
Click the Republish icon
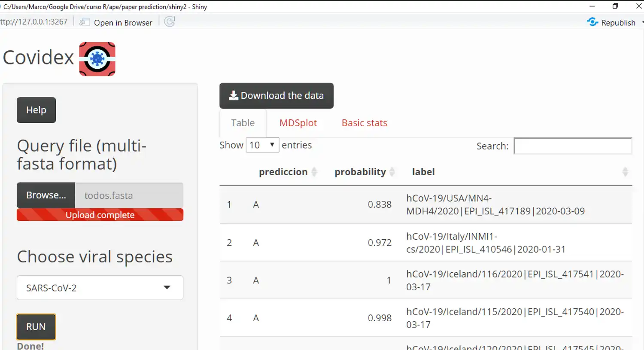[x=592, y=22]
